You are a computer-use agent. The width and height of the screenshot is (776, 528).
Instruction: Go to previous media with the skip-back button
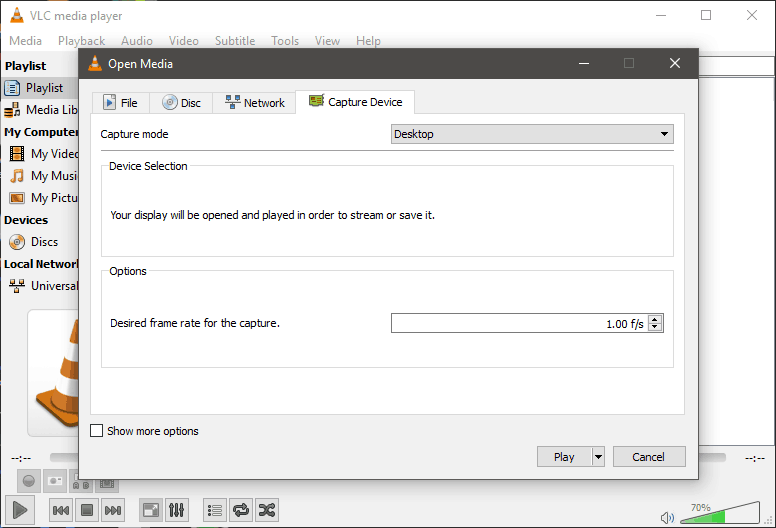(61, 510)
